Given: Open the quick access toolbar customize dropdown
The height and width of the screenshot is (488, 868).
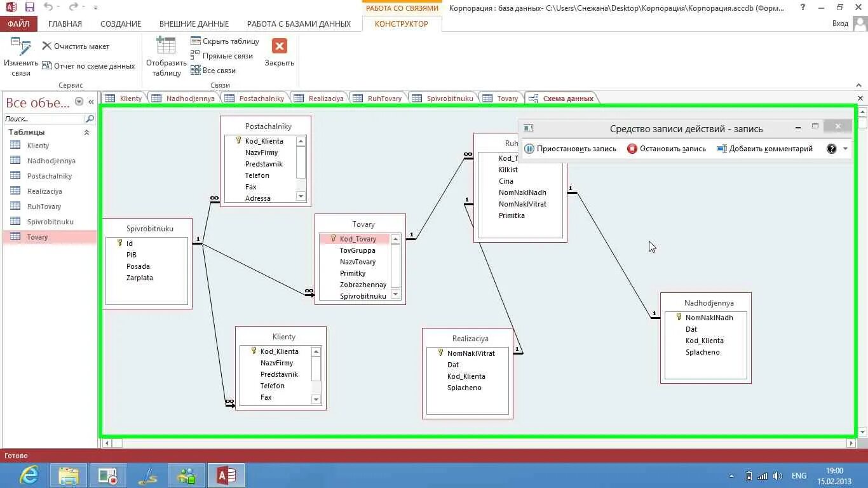Looking at the screenshot, I should click(95, 8).
